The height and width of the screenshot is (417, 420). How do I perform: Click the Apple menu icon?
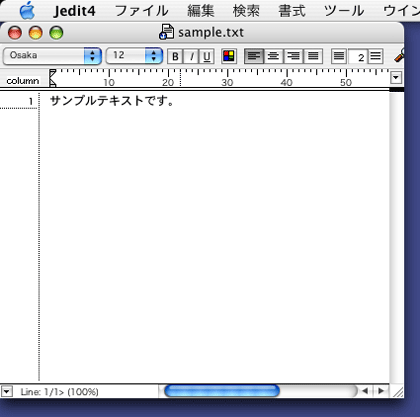click(x=27, y=10)
